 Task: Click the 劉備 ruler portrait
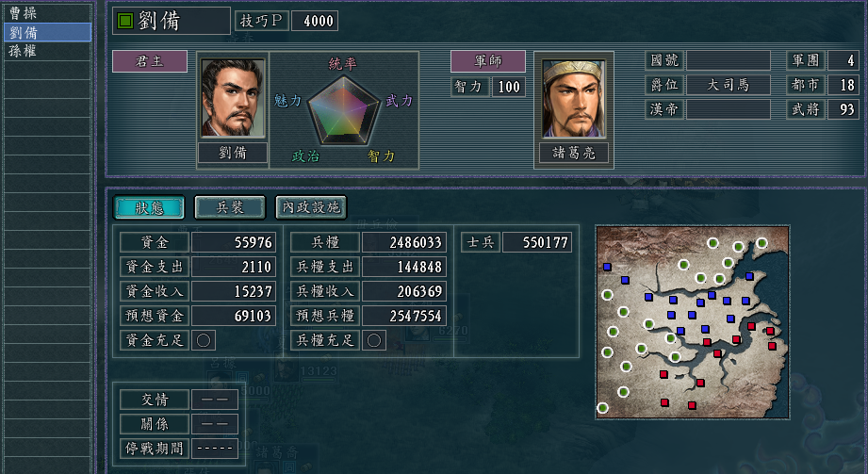click(233, 99)
